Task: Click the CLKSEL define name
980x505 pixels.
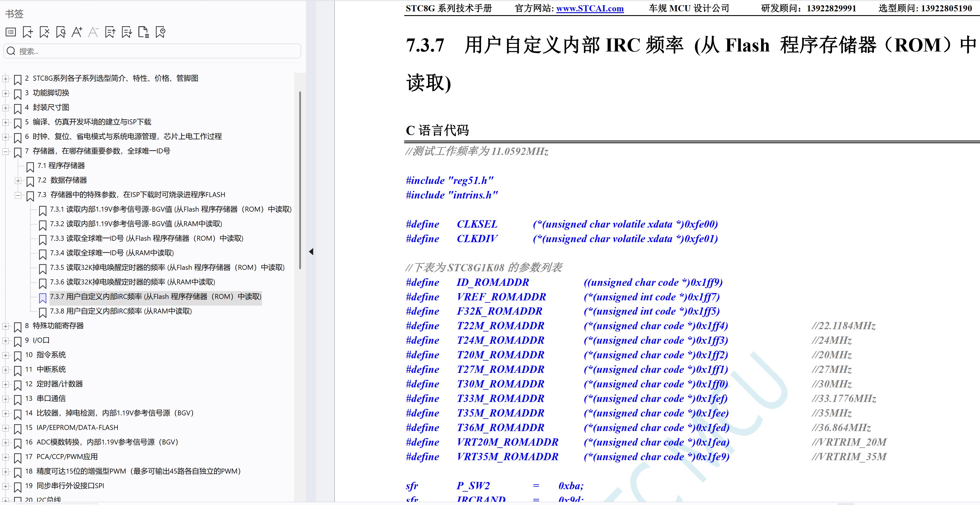Action: click(477, 224)
